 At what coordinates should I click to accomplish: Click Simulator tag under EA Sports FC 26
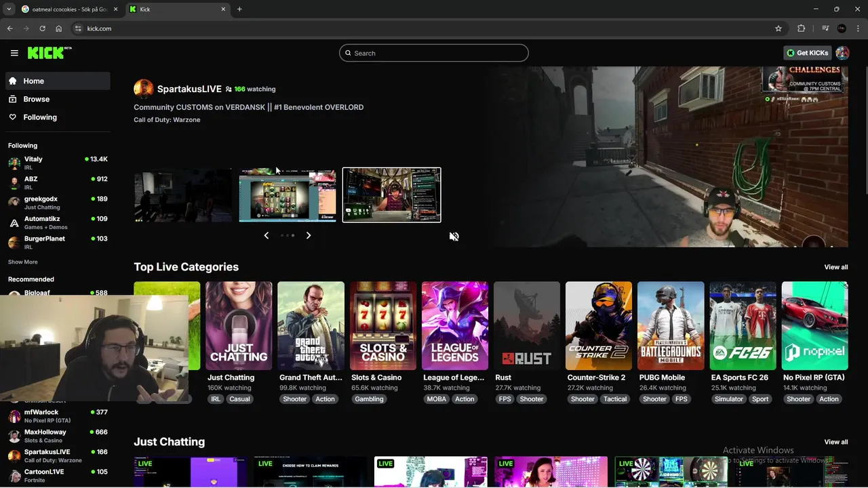pos(728,399)
